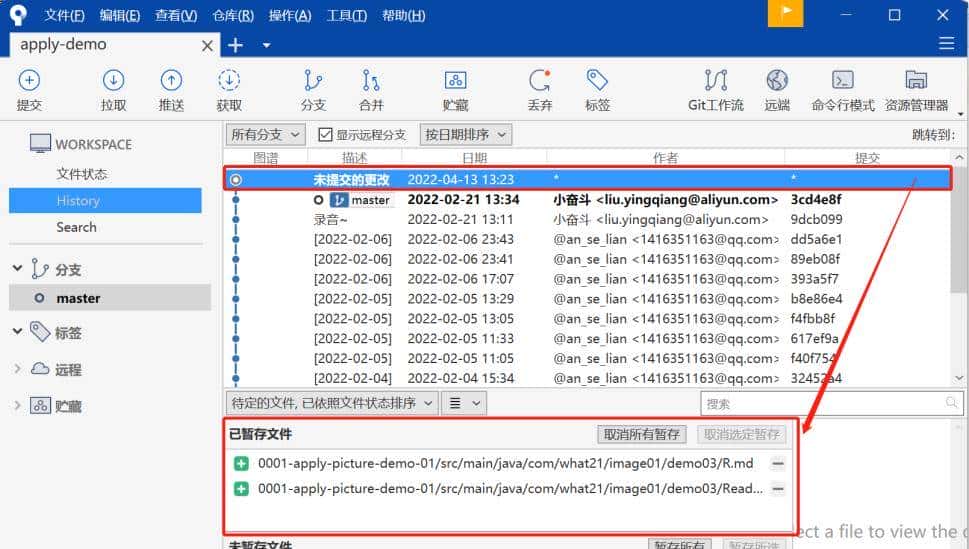
Task: Toggle 显示远程分支 checkbox
Action: tap(325, 134)
